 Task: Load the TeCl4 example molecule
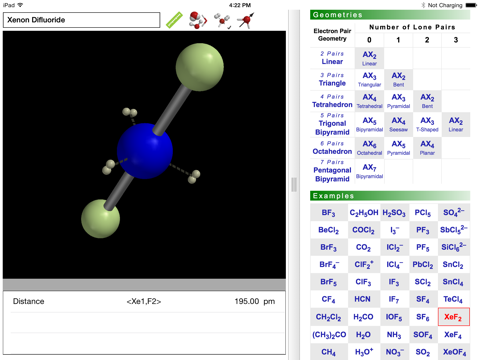tap(453, 299)
